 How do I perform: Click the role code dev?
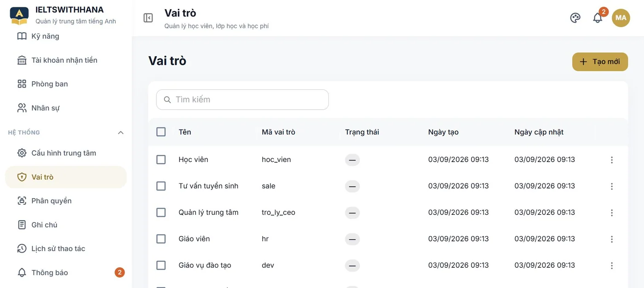tap(268, 265)
